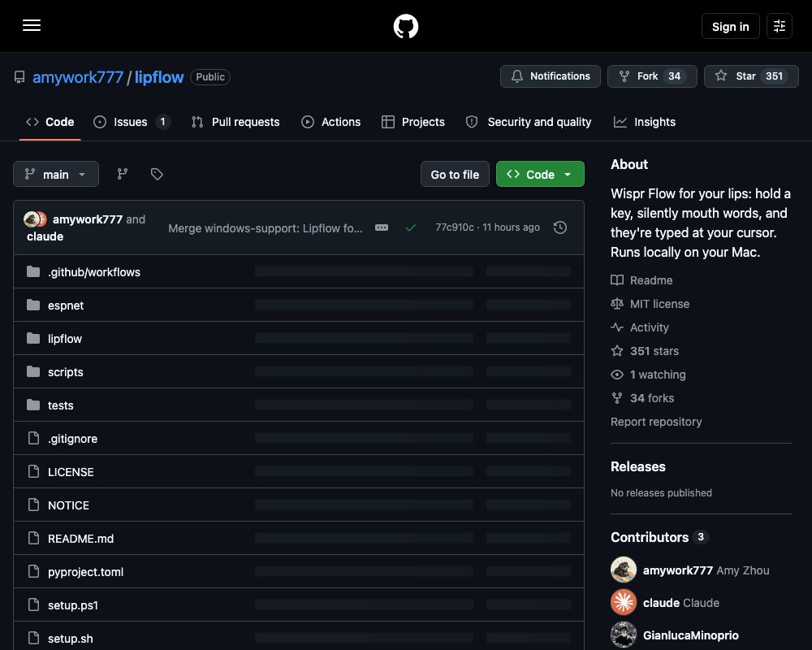Image resolution: width=812 pixels, height=650 pixels.
Task: Click the Notifications bell button
Action: [550, 76]
